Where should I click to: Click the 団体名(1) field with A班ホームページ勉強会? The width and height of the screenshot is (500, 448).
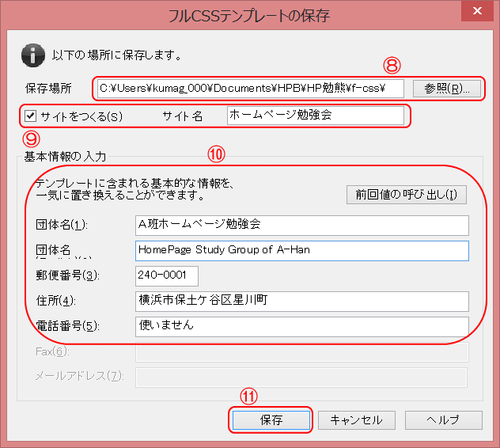[x=302, y=226]
